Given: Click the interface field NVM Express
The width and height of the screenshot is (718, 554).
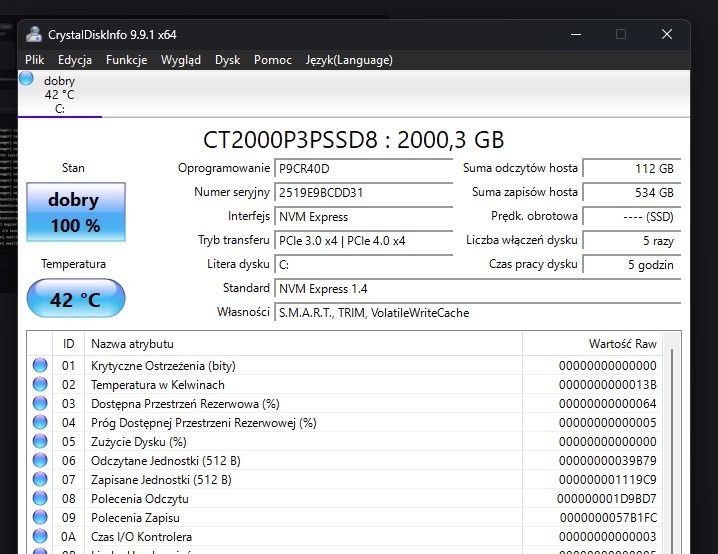Looking at the screenshot, I should coord(364,217).
